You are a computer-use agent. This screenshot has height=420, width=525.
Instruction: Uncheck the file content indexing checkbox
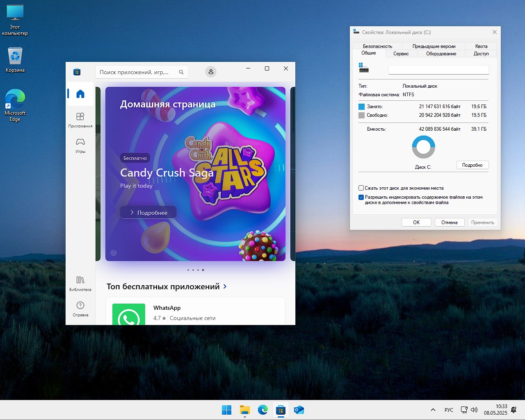coord(361,197)
